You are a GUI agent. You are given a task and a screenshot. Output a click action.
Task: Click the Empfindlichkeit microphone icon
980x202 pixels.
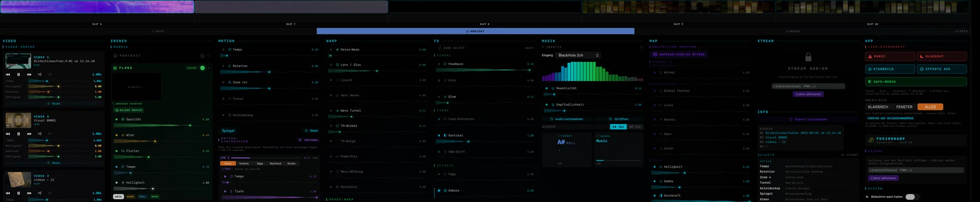pyautogui.click(x=553, y=105)
